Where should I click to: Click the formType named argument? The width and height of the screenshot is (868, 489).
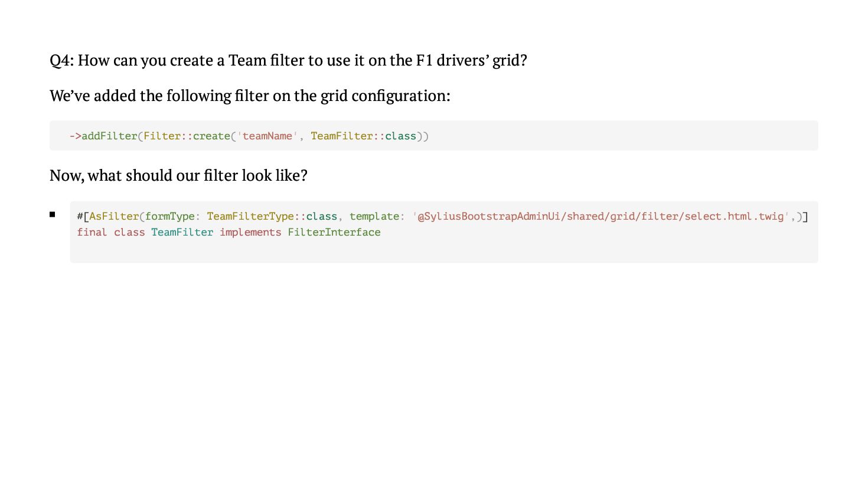(169, 216)
